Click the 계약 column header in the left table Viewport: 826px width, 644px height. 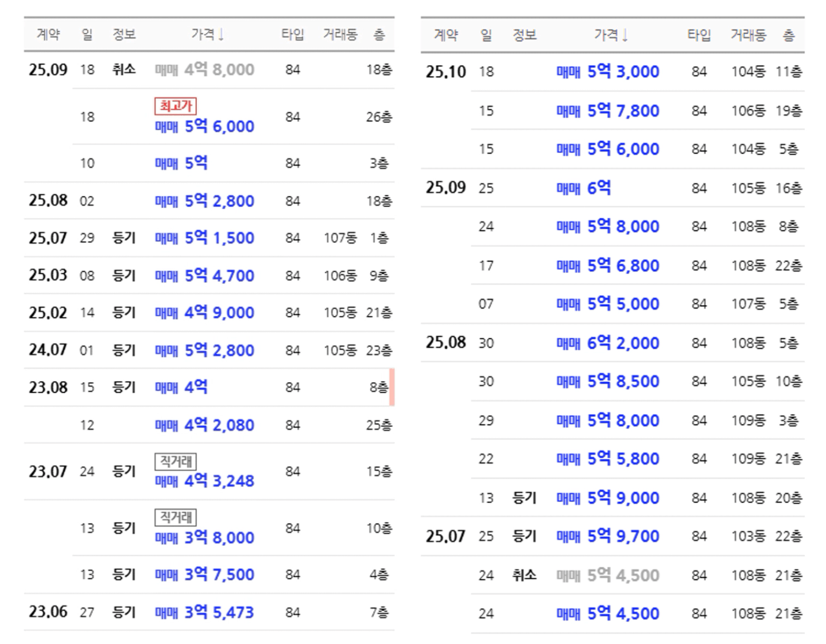(x=48, y=34)
